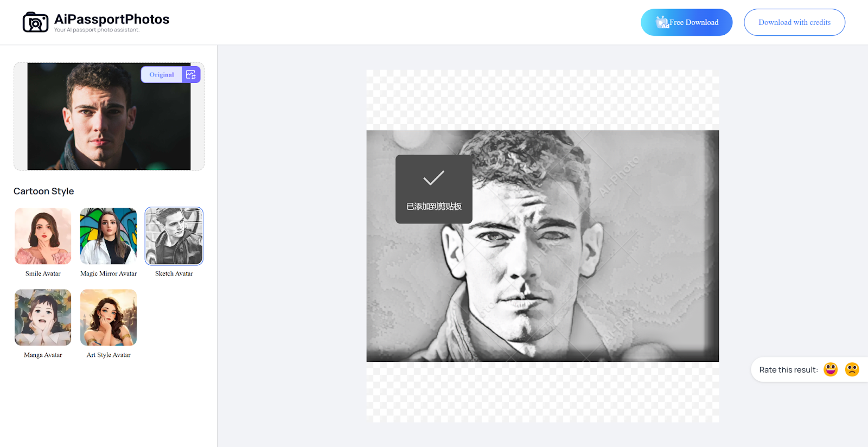Image resolution: width=868 pixels, height=447 pixels.
Task: Click the Sketch Avatar text label
Action: 174,273
